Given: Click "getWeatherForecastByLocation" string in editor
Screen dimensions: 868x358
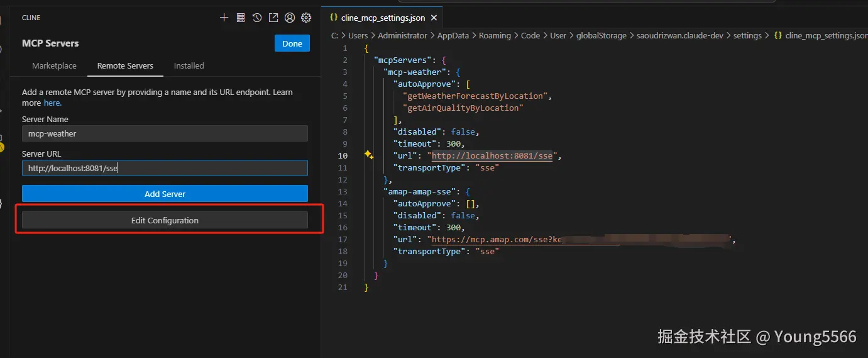Looking at the screenshot, I should [476, 96].
